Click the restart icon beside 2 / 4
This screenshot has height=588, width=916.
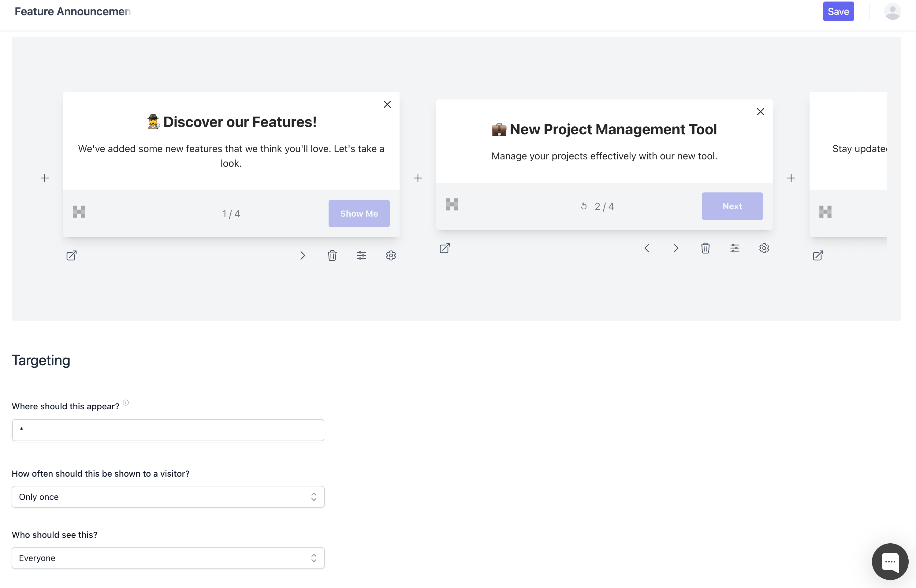583,206
